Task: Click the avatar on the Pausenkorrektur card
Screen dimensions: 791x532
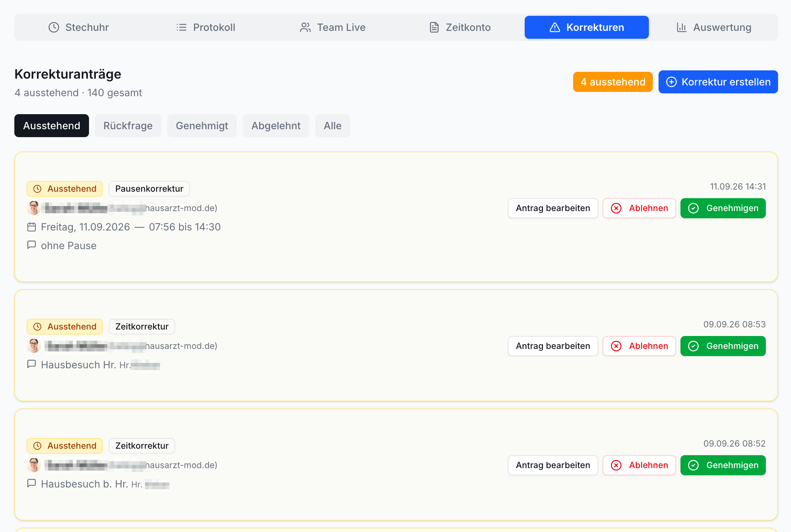Action: tap(34, 208)
